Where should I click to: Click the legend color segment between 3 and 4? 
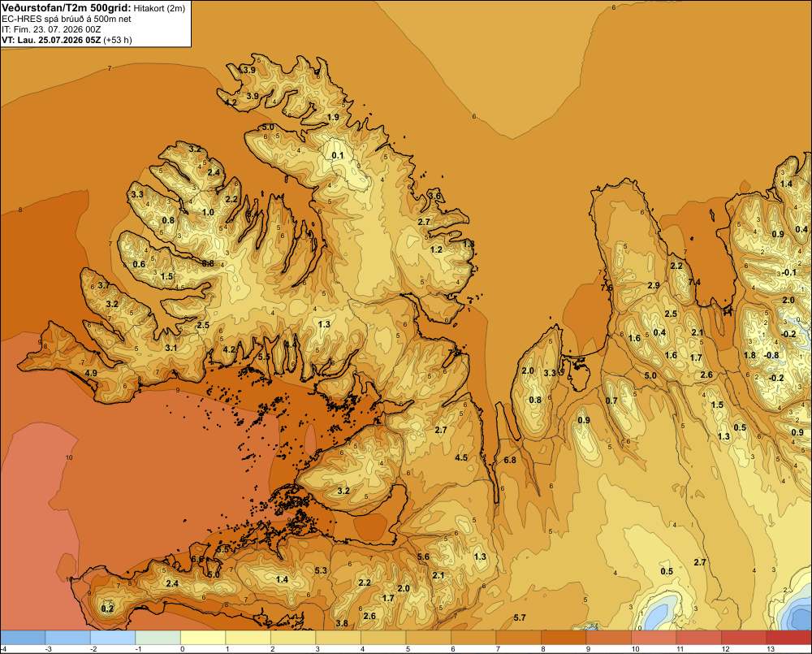pos(338,638)
